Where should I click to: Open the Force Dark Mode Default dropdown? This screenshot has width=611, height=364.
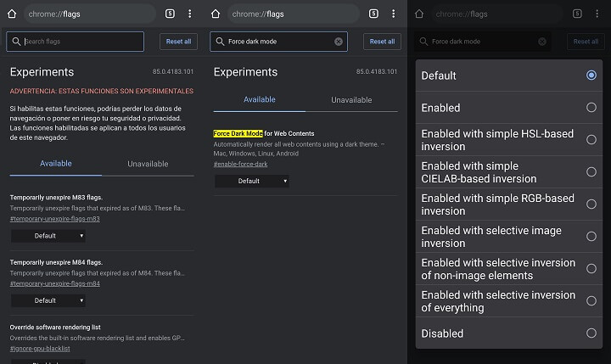coord(252,181)
